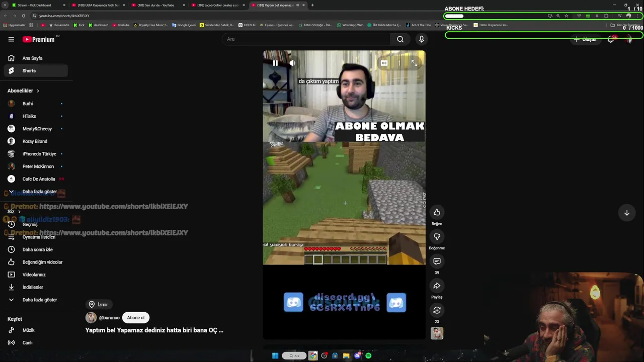This screenshot has height=362, width=644.
Task: Open the Cafe De Anatolia live channel
Action: pyautogui.click(x=35, y=179)
